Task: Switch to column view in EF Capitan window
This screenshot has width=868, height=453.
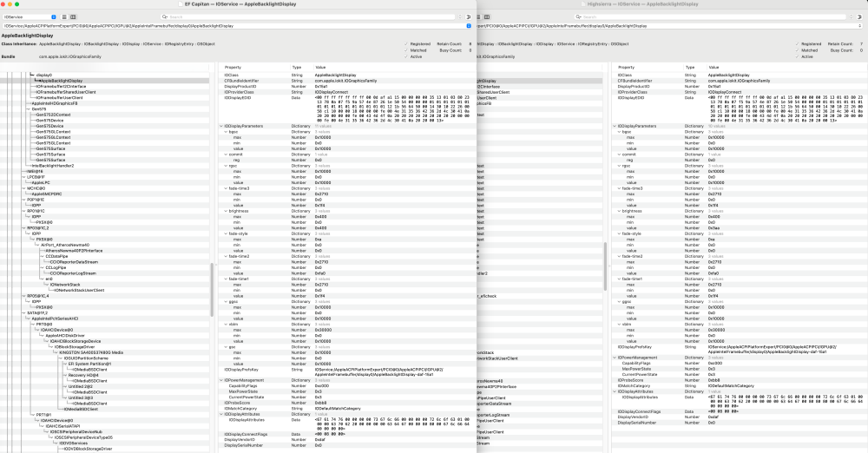Action: pyautogui.click(x=73, y=17)
